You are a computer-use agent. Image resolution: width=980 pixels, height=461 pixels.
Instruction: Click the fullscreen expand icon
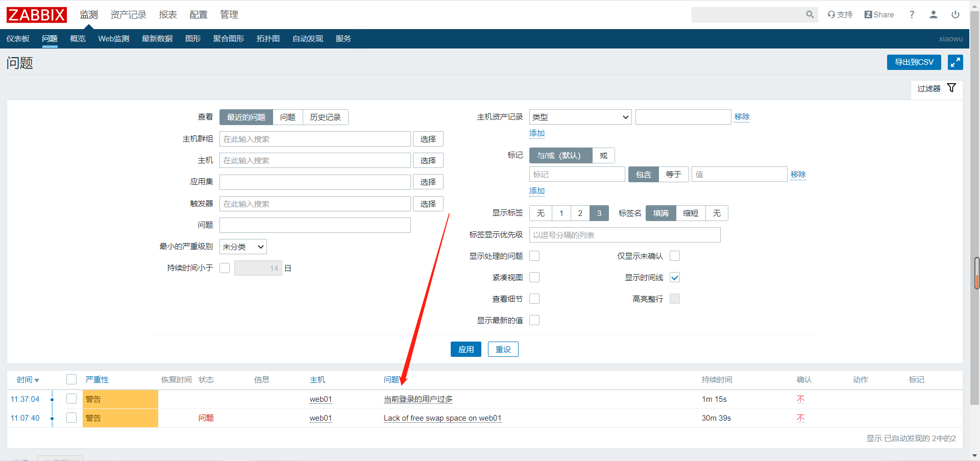pos(955,62)
